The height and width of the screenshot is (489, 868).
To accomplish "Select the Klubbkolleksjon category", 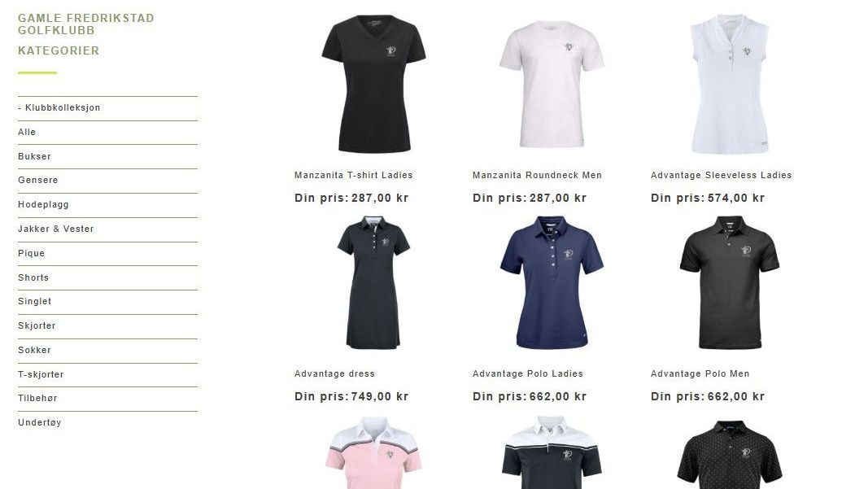I will click(x=59, y=108).
